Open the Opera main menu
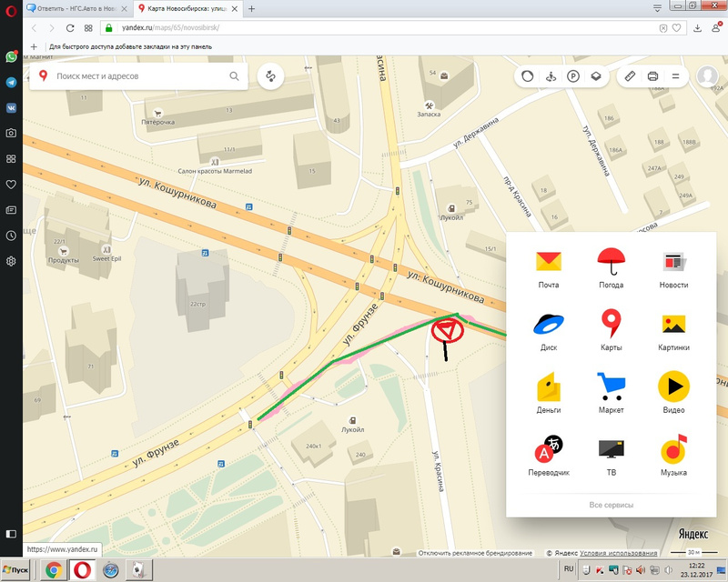The width and height of the screenshot is (728, 582). [10, 8]
